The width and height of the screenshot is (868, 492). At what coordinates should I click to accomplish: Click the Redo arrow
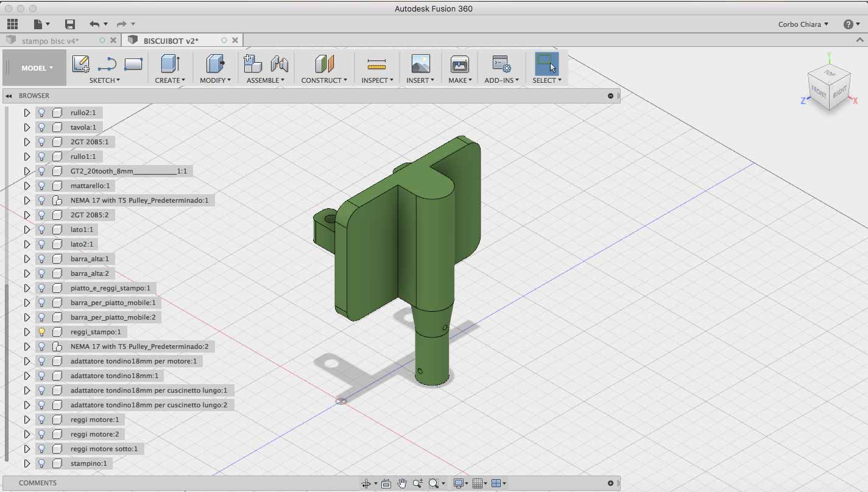point(121,24)
